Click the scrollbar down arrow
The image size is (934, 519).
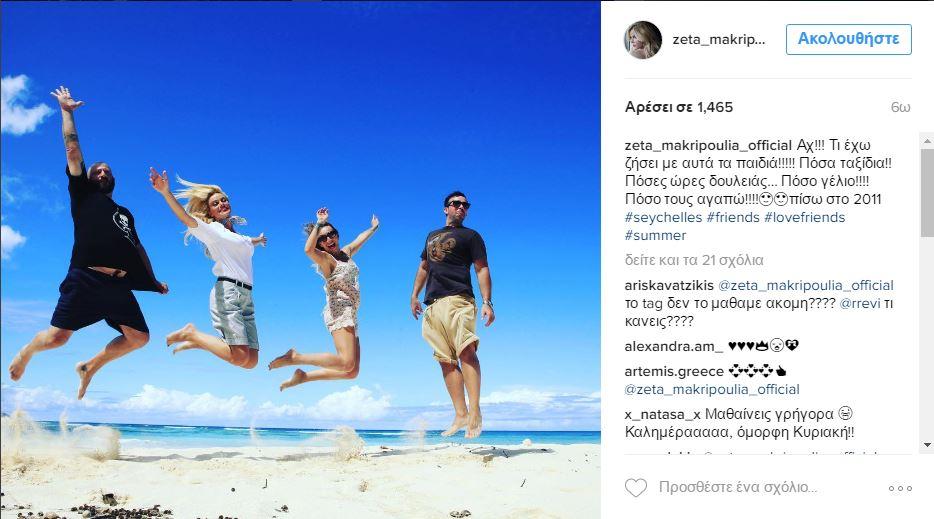coord(927,445)
